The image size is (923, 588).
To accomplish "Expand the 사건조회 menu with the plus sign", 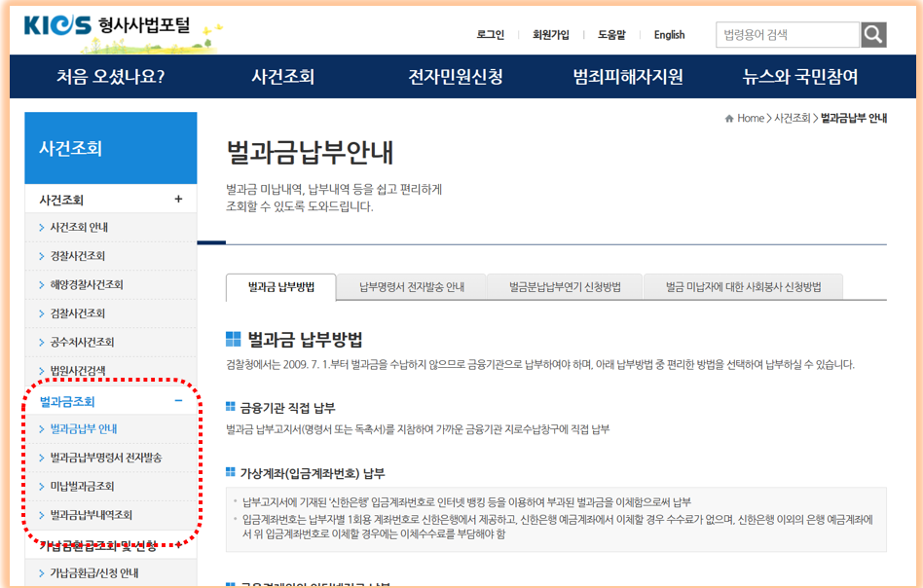I will [x=178, y=197].
